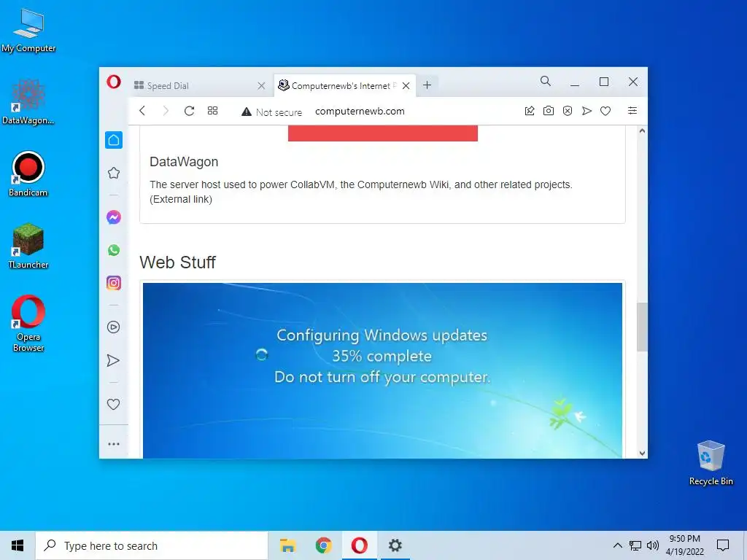
Task: Open the notification Action Center
Action: coord(723,545)
